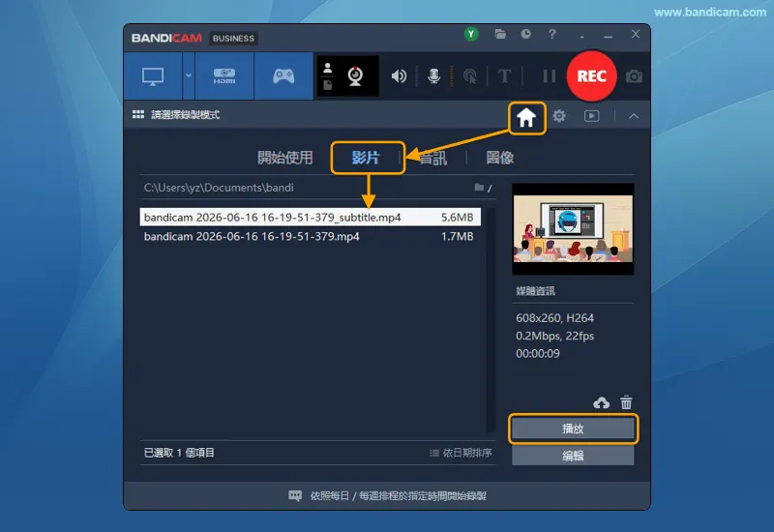Image resolution: width=774 pixels, height=532 pixels.
Task: Click the 請選擇錄製模式 label
Action: pyautogui.click(x=185, y=114)
